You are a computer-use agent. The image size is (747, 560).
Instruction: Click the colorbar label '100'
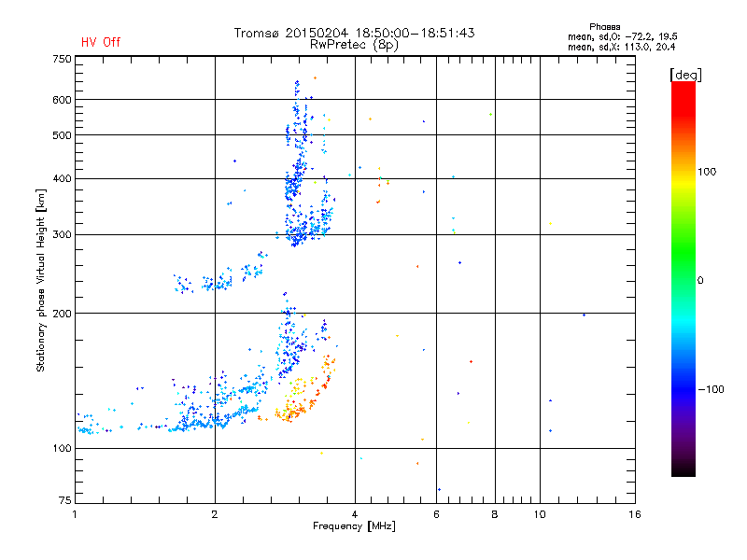click(x=707, y=172)
